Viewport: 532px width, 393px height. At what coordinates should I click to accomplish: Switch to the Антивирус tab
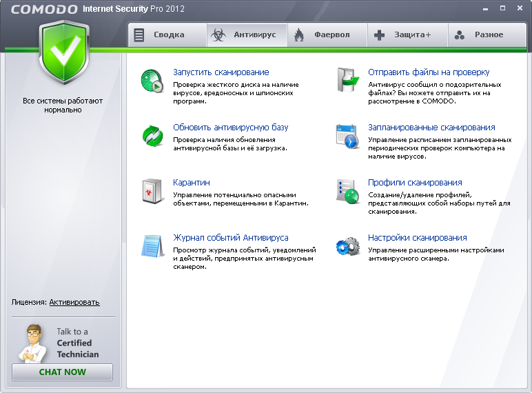click(247, 35)
